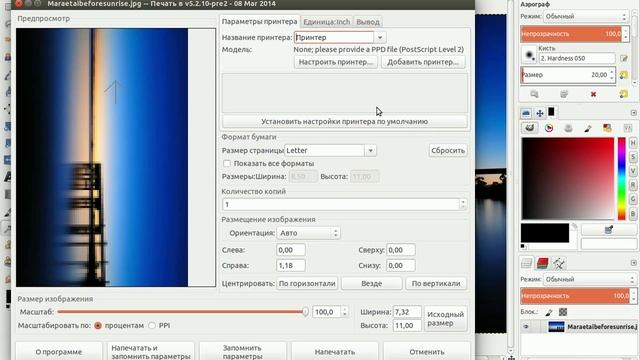Open the Paths dock tab icon
This screenshot has width=640, height=360.
(x=558, y=263)
